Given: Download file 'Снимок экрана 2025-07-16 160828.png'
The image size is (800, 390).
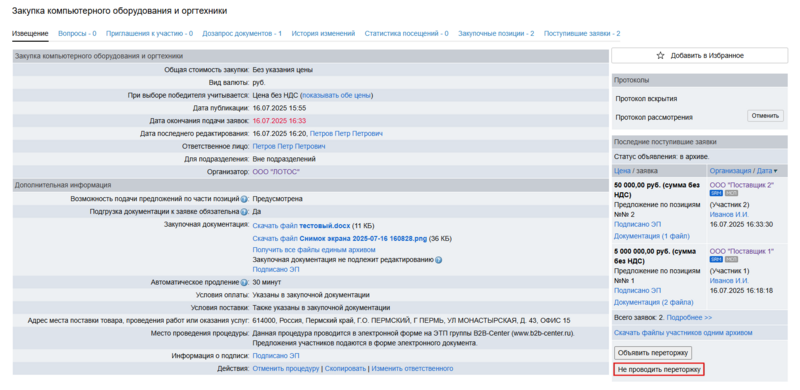Looking at the screenshot, I should coord(339,238).
